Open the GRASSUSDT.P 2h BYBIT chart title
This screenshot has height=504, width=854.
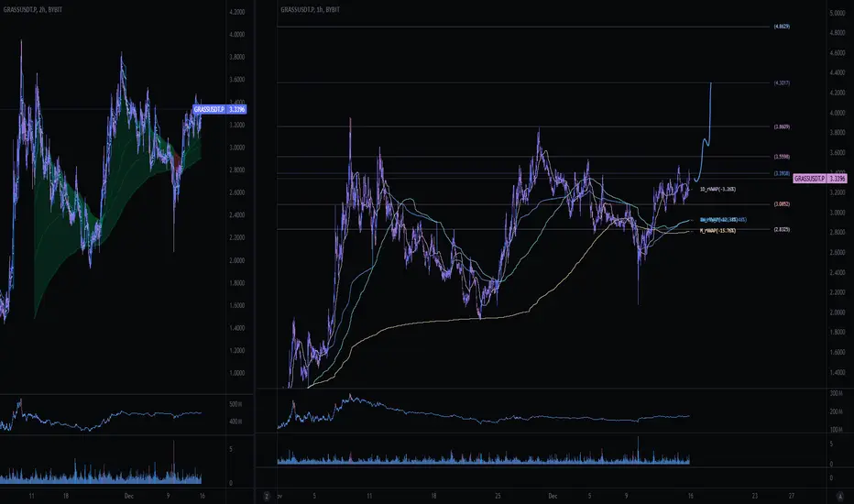[32, 10]
